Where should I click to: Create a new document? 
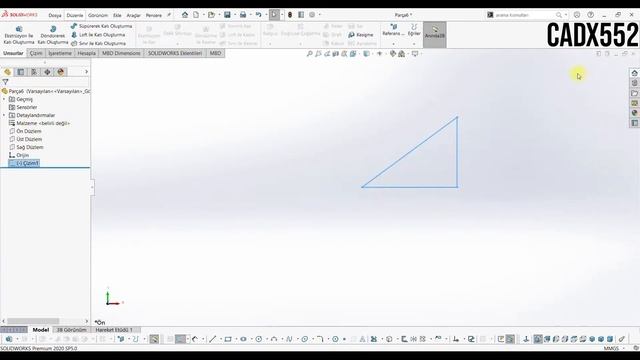pyautogui.click(x=196, y=15)
